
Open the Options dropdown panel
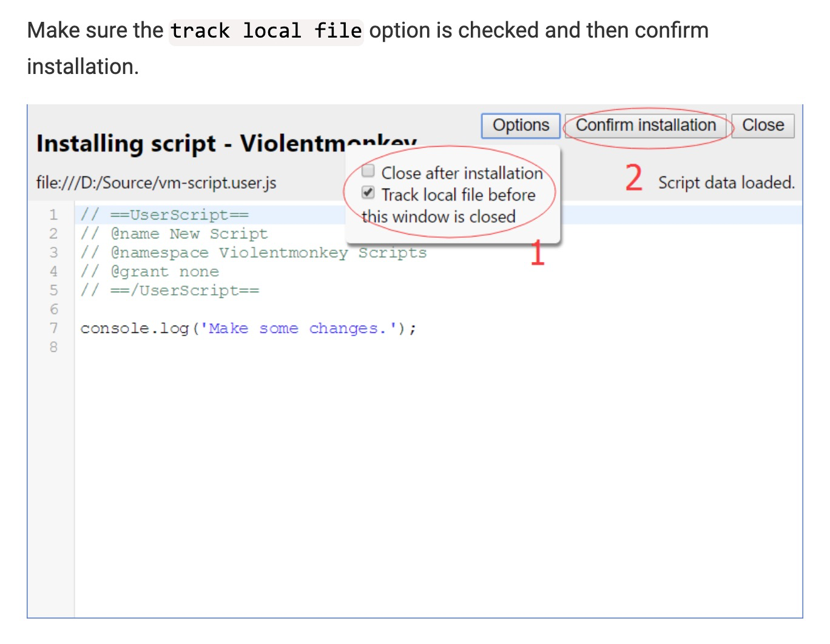pos(520,126)
